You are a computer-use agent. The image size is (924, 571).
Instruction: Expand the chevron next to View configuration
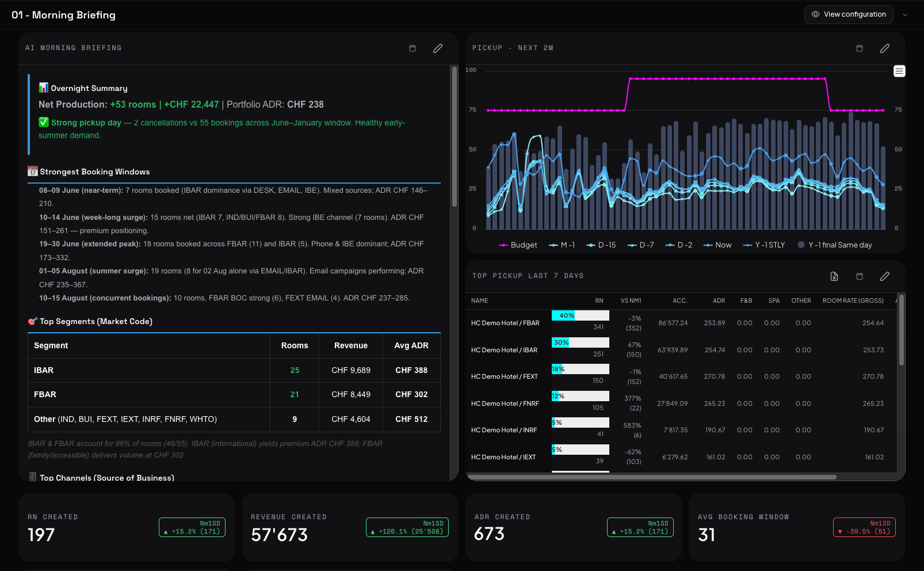(x=905, y=15)
